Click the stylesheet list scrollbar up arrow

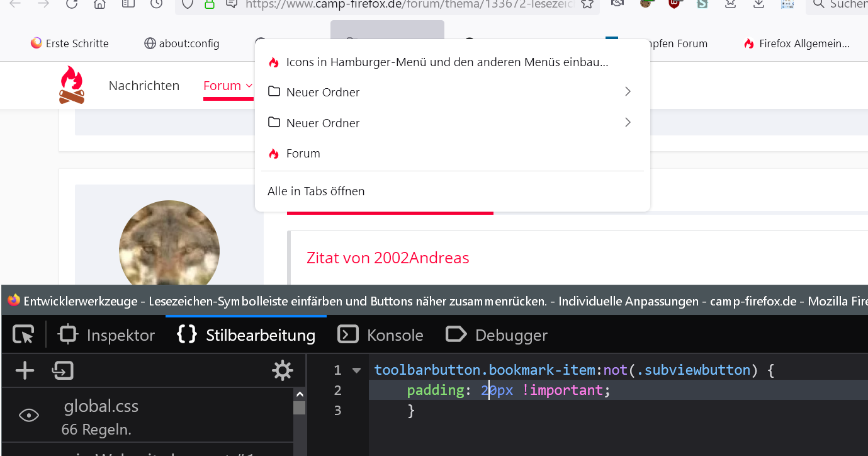coord(300,394)
